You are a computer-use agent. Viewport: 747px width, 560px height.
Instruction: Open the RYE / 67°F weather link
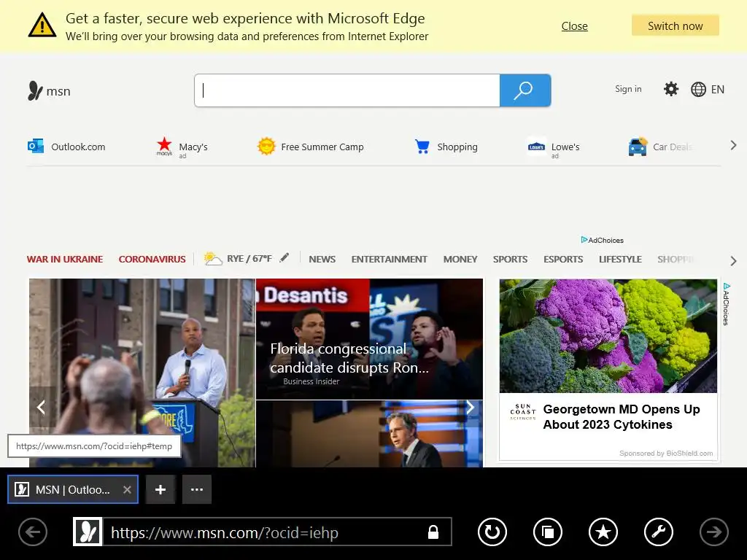[x=249, y=259]
